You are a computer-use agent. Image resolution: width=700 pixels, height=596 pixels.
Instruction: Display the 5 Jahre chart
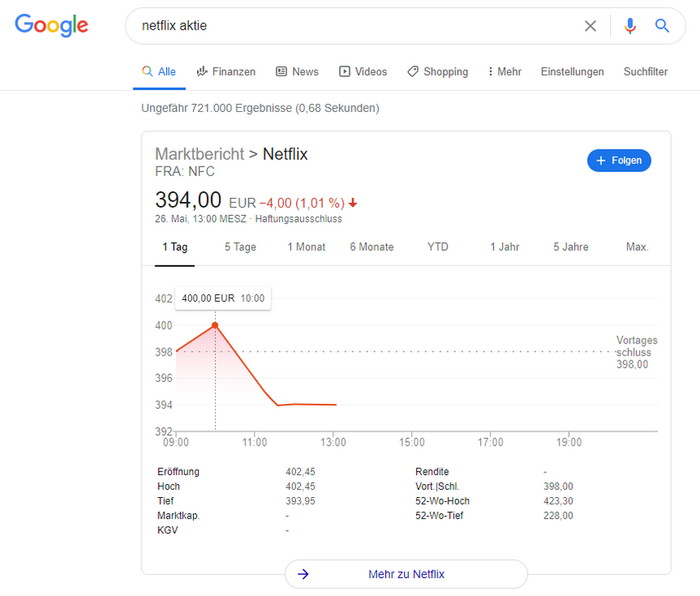[x=571, y=247]
